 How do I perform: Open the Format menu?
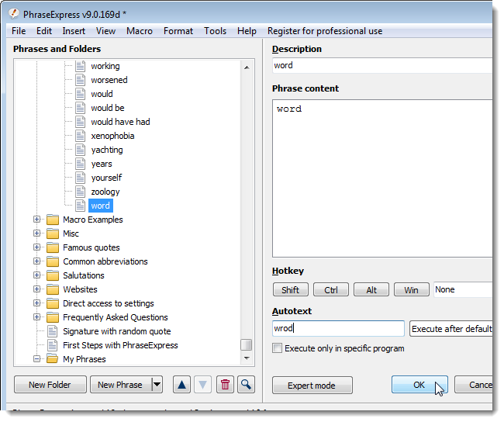(x=178, y=31)
